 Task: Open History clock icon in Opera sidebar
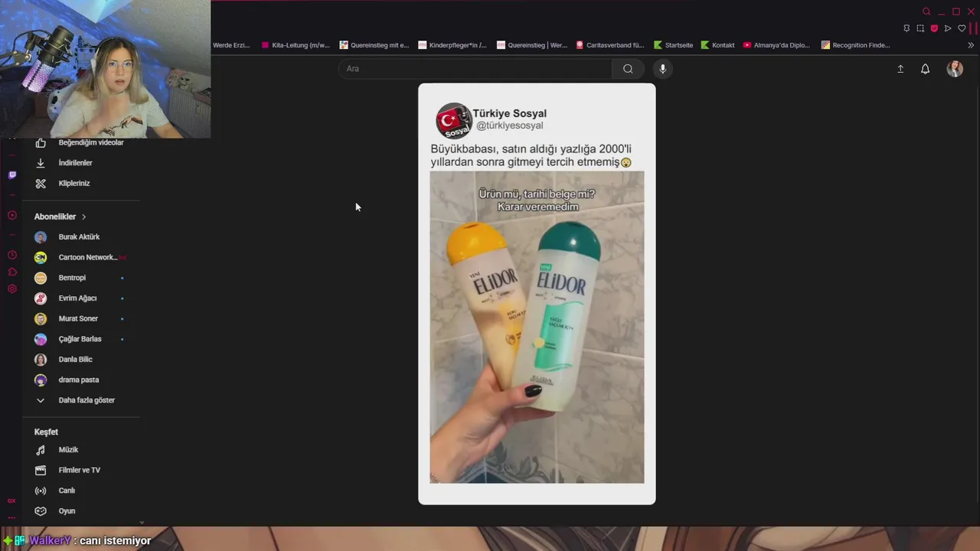11,255
